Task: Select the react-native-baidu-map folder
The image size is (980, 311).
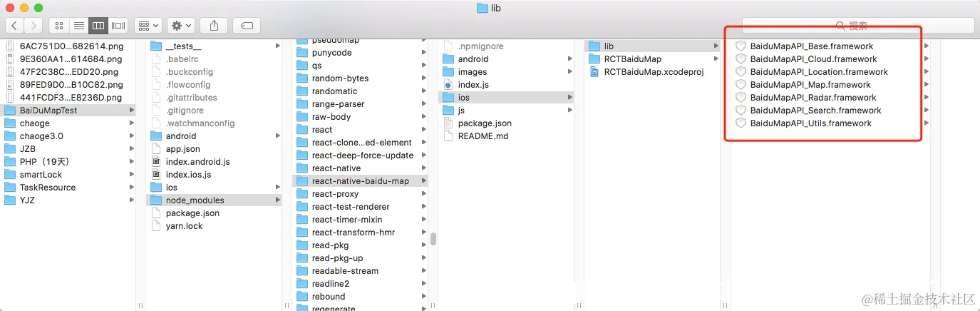Action: pos(361,181)
